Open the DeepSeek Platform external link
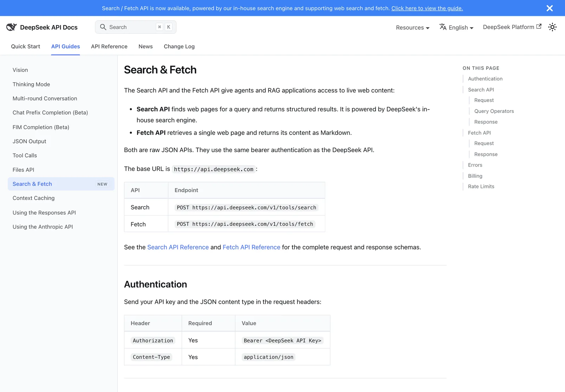 click(512, 27)
